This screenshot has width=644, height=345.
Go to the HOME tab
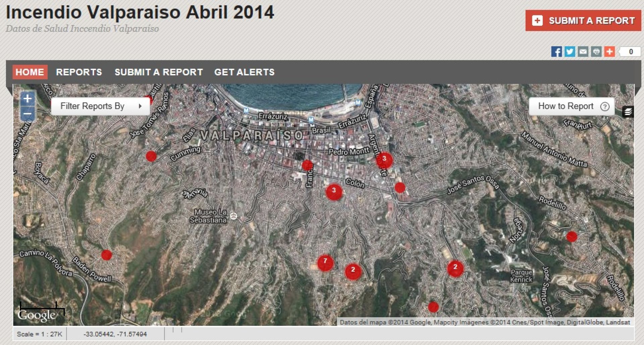pos(30,72)
